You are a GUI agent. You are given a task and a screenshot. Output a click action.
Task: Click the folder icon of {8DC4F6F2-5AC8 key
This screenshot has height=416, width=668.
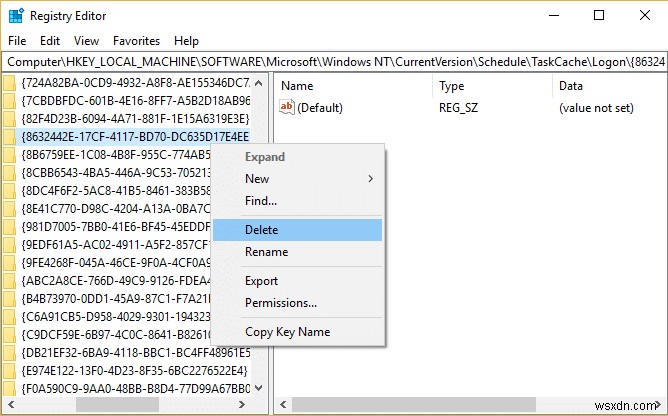[x=9, y=191]
